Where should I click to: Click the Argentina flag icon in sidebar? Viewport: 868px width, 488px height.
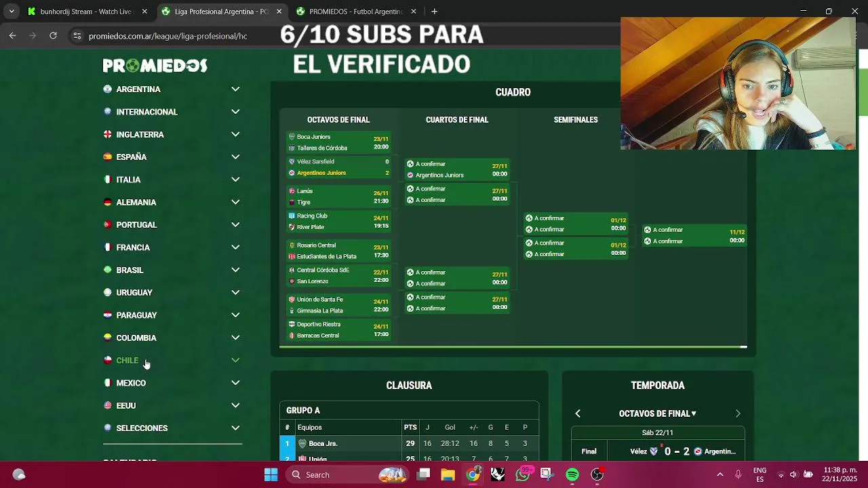coord(107,89)
